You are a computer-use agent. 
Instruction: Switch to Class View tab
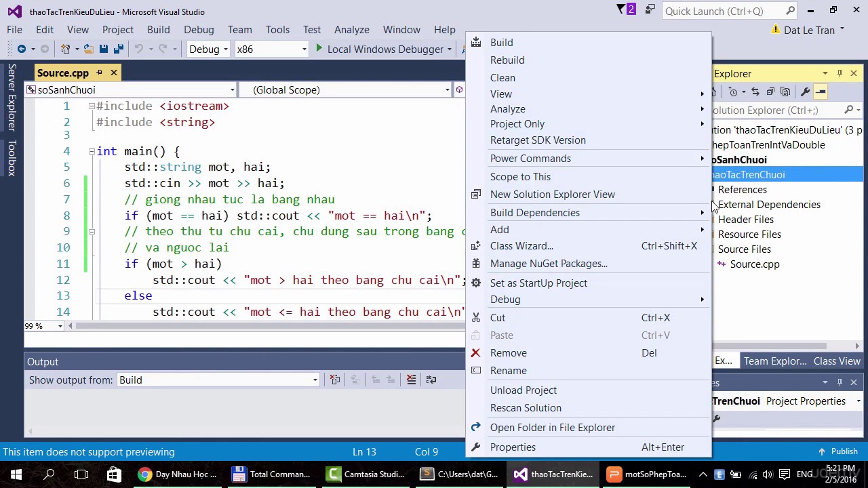tap(837, 361)
